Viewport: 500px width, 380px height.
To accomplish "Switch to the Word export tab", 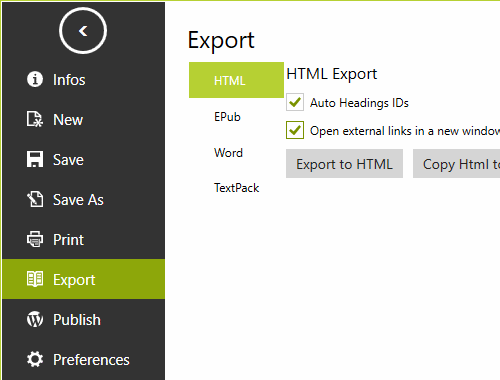I will (x=228, y=153).
